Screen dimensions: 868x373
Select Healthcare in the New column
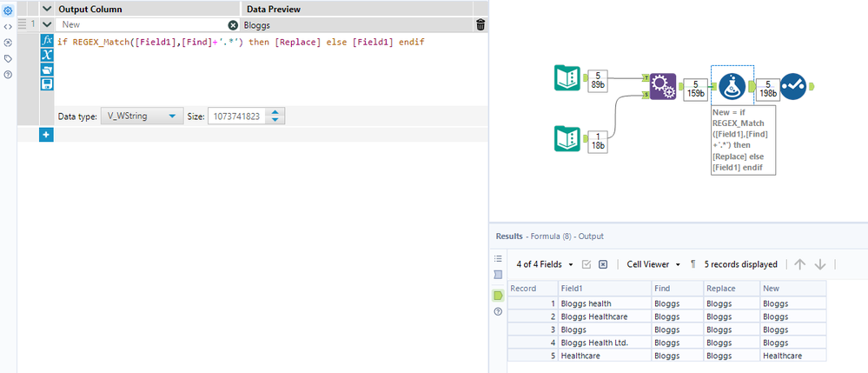[x=792, y=356]
